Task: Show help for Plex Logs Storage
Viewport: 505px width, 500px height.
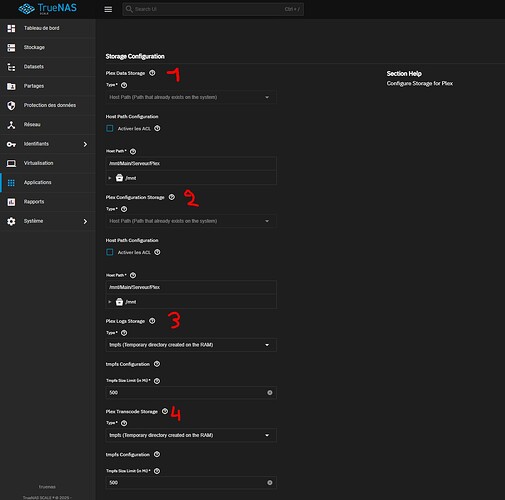Action: click(x=152, y=321)
